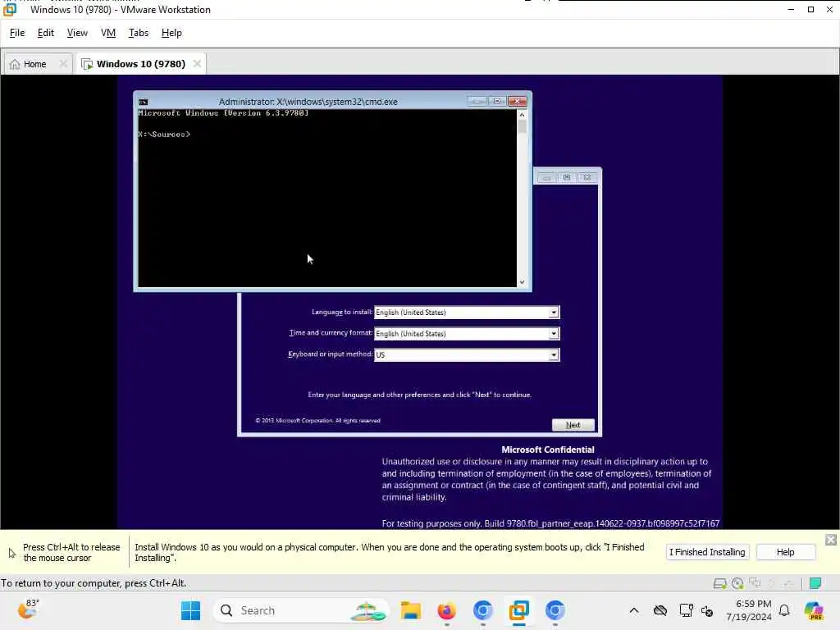The width and height of the screenshot is (840, 630).
Task: Open the weather widget showing 83°
Action: (x=28, y=609)
